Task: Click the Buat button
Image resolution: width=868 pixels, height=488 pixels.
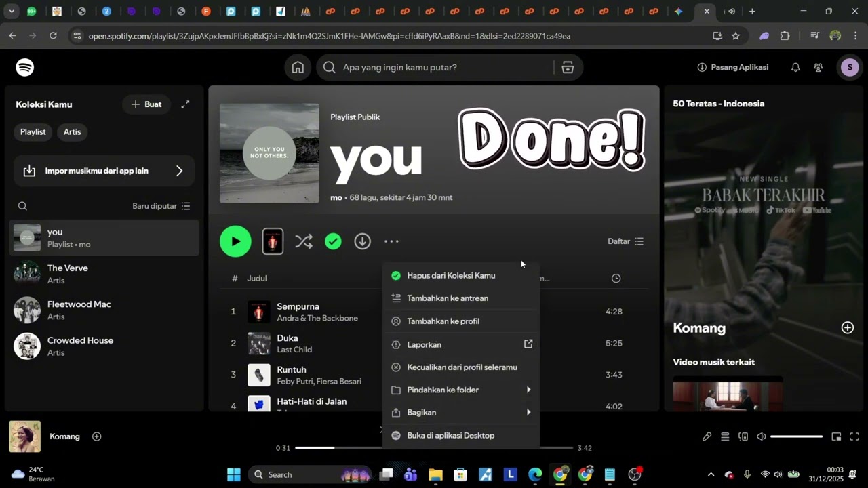Action: (146, 104)
